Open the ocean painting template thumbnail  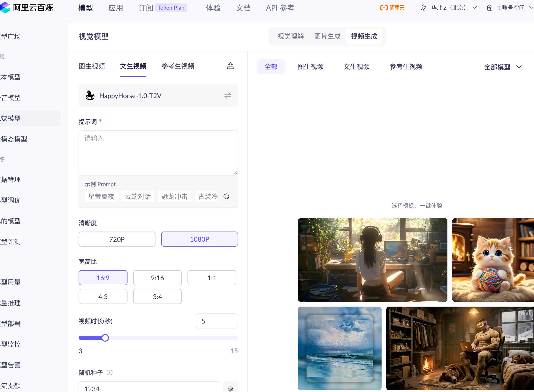click(340, 348)
